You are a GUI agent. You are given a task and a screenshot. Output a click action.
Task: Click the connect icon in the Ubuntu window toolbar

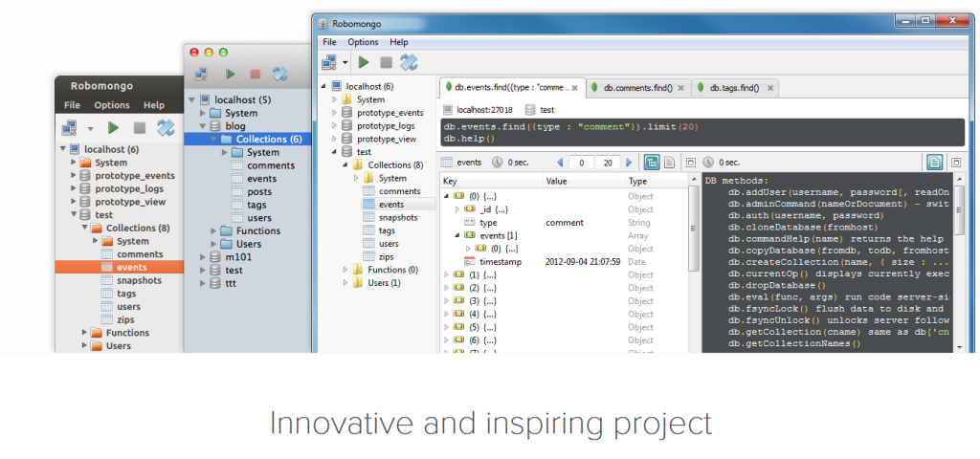coord(68,128)
